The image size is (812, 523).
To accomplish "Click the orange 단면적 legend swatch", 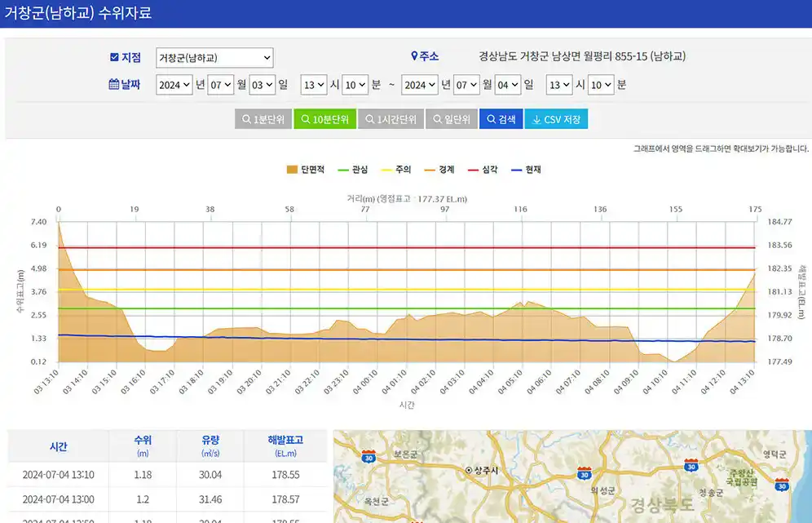I will click(x=293, y=168).
